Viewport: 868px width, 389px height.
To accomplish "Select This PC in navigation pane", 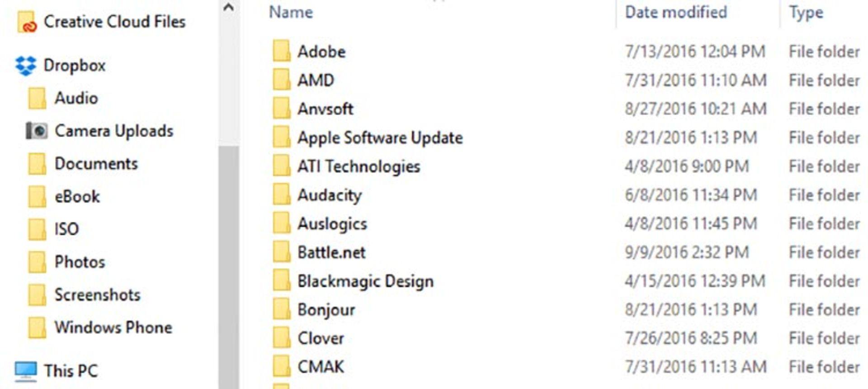I will pyautogui.click(x=71, y=371).
